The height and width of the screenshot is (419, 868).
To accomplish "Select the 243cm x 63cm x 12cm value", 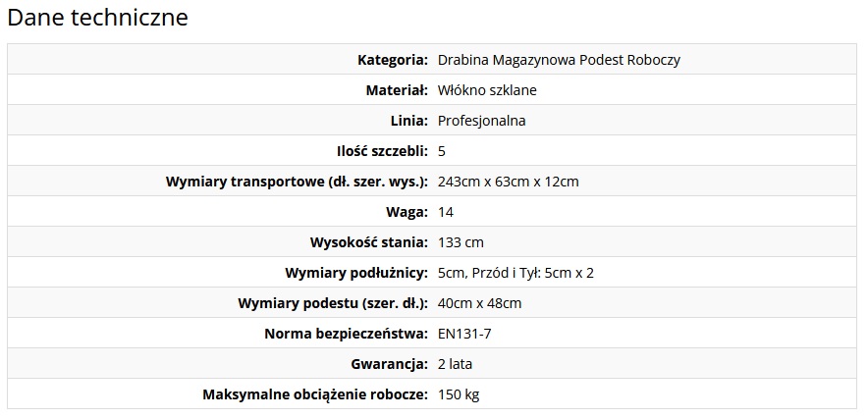I will (509, 182).
